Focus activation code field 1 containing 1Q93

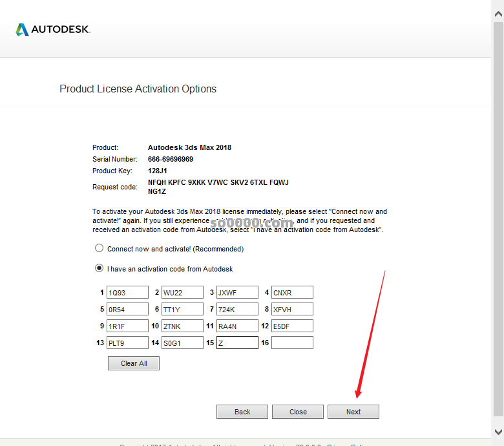[127, 293]
